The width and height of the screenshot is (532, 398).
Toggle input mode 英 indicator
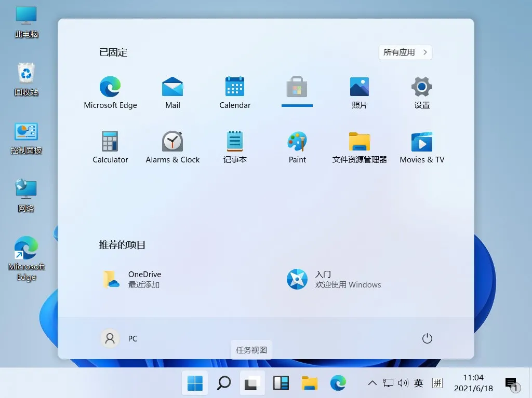pos(418,383)
